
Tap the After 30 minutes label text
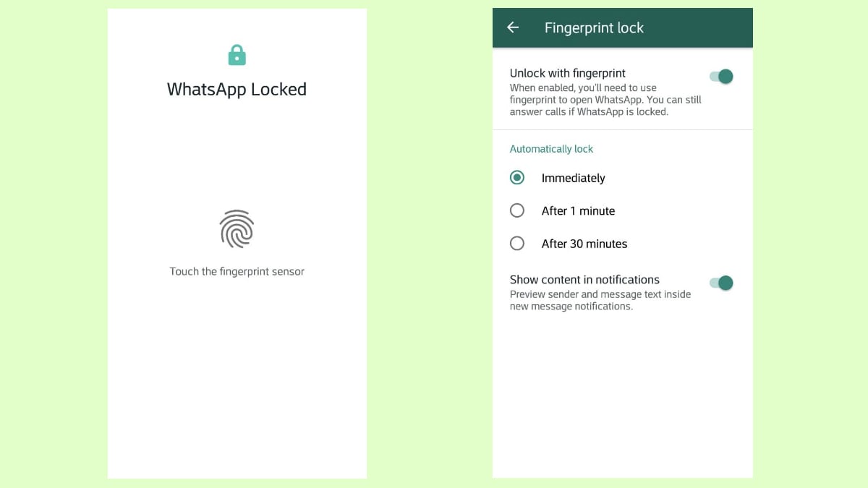pyautogui.click(x=584, y=244)
